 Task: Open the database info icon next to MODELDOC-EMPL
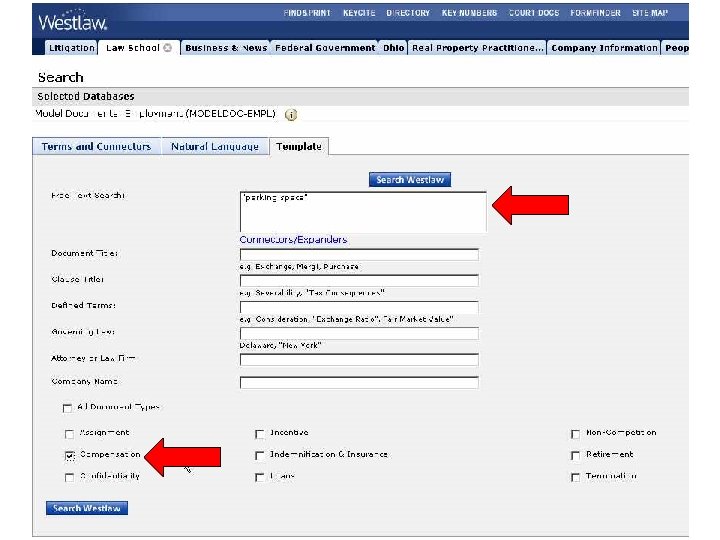290,115
